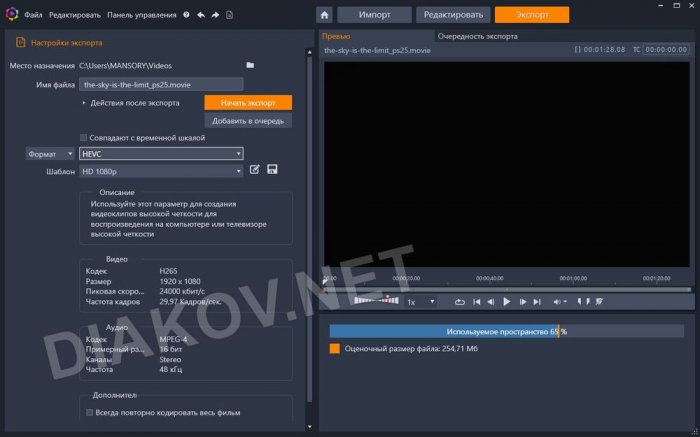Open the Панель управления menu
The height and width of the screenshot is (437, 700).
pyautogui.click(x=142, y=15)
